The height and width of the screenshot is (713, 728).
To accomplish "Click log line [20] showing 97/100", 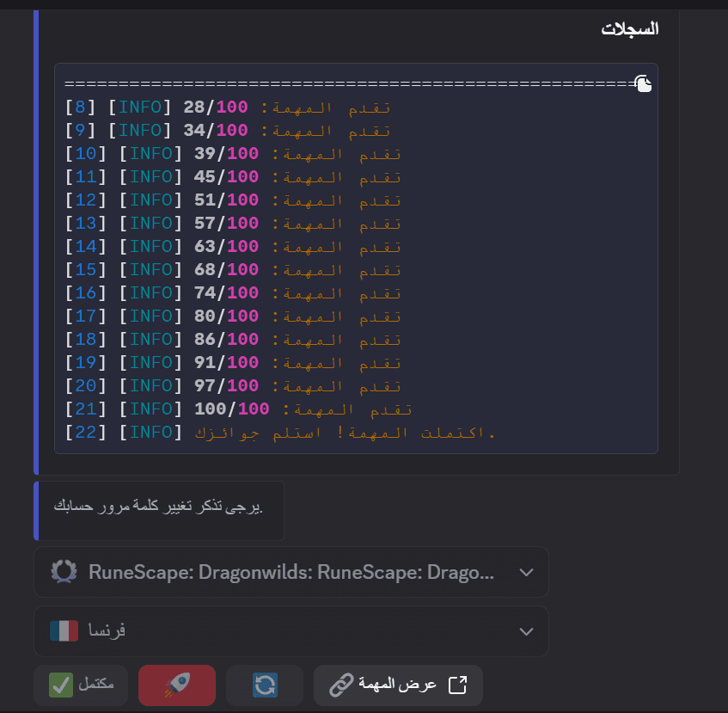I will (233, 386).
